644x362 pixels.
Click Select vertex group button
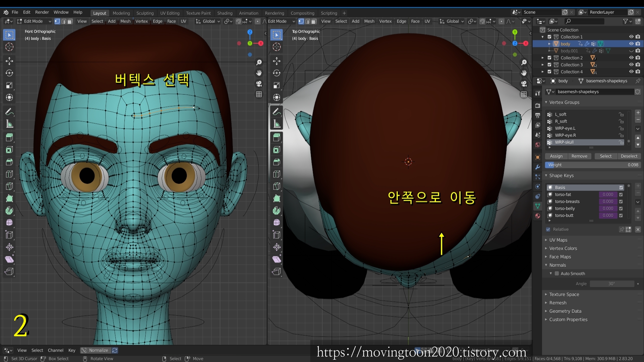click(605, 157)
